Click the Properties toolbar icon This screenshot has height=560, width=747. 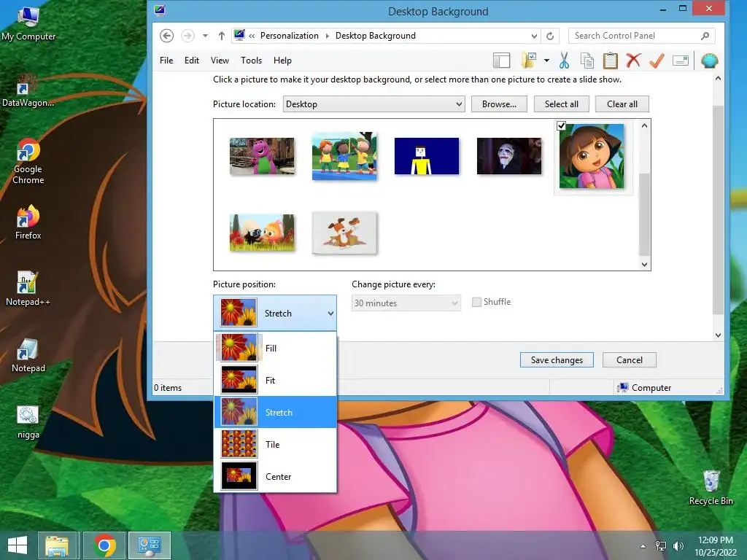coord(681,61)
